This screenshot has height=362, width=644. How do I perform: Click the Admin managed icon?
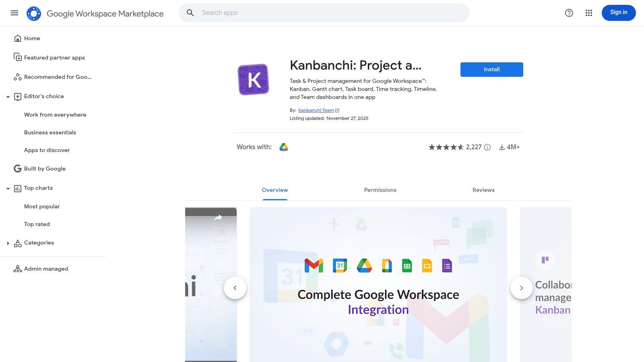coord(18,269)
